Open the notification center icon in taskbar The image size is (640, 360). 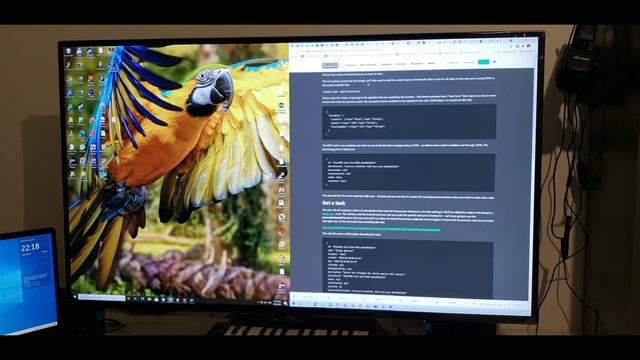coord(285,303)
